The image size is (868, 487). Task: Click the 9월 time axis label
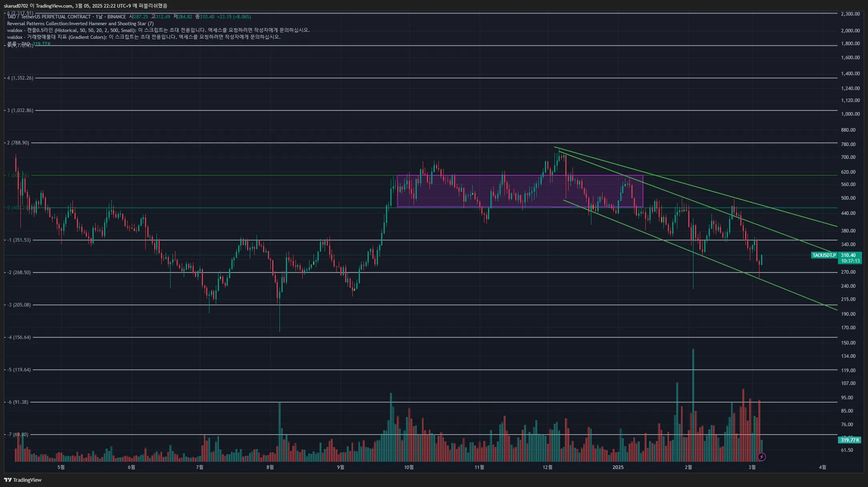point(341,467)
